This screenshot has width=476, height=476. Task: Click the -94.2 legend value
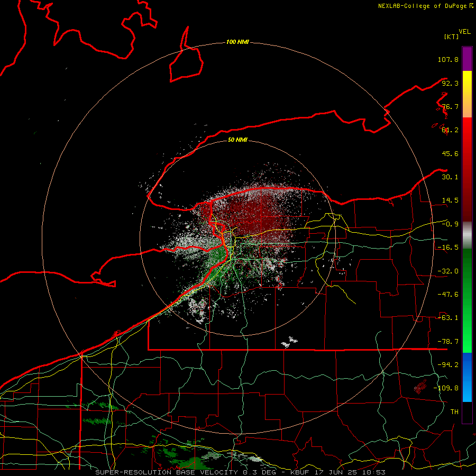[x=448, y=365]
